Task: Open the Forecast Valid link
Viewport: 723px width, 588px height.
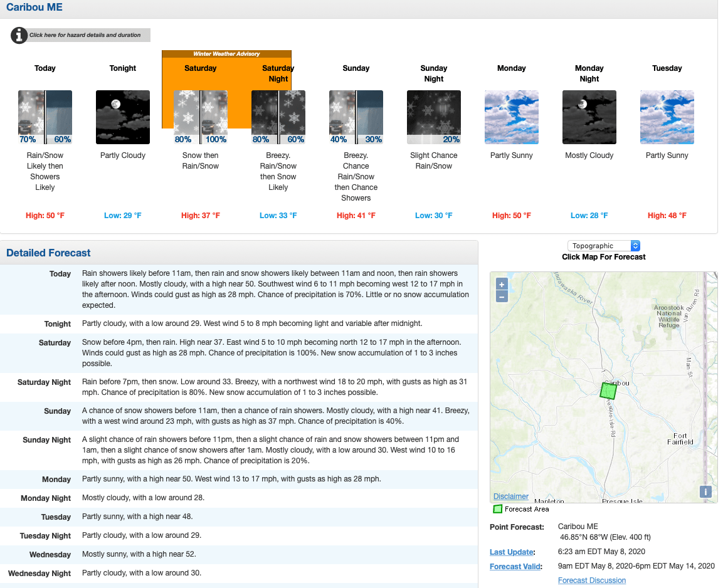Action: coord(515,566)
